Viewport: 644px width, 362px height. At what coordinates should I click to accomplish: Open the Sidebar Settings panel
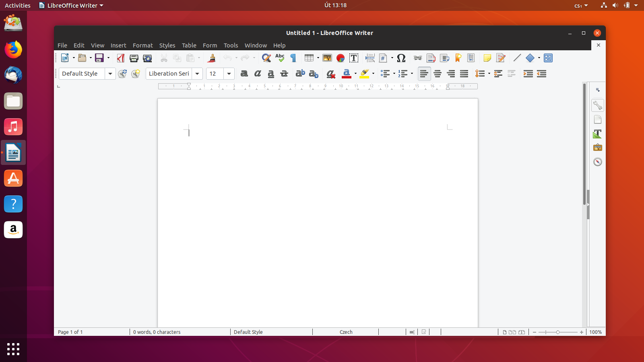[x=597, y=89]
